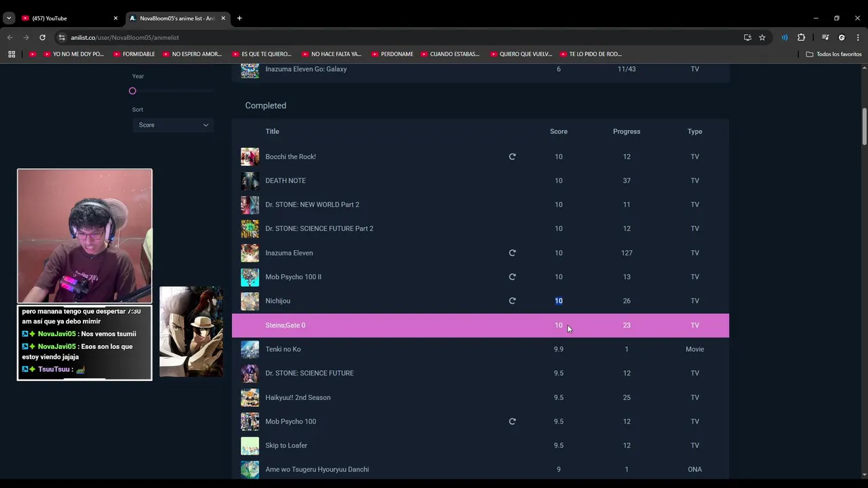868x488 pixels.
Task: Open the media control icon in toolbar
Action: click(825, 37)
